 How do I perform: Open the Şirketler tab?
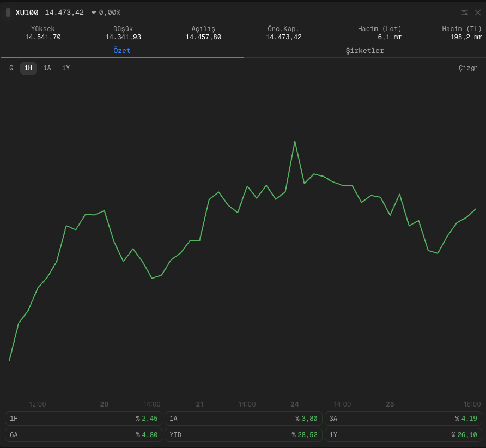pos(364,51)
